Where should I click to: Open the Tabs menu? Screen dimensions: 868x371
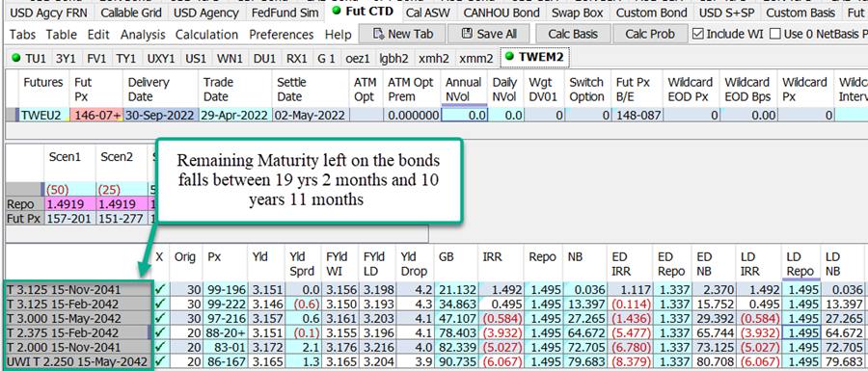23,35
